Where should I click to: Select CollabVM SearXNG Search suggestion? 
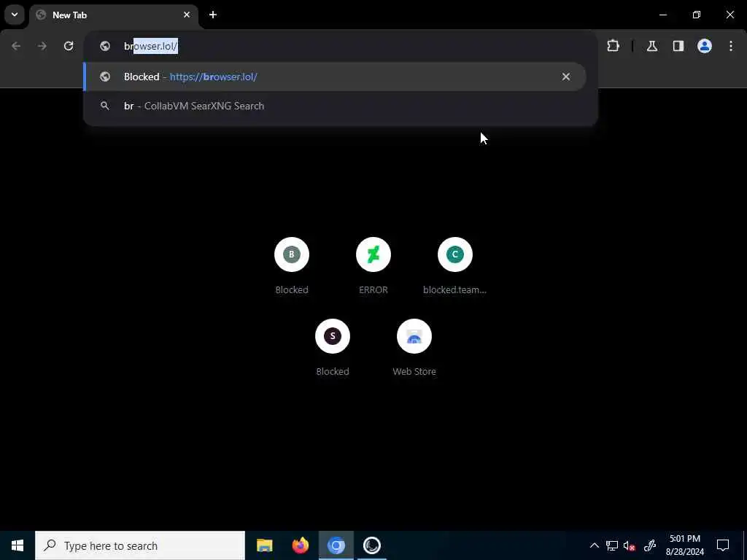coord(334,106)
